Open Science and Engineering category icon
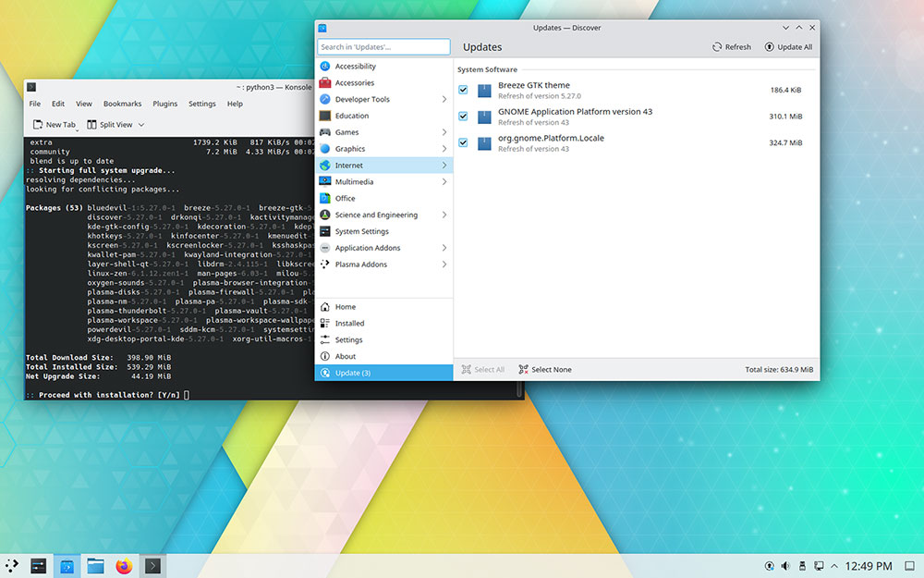This screenshot has width=924, height=578. pos(324,215)
